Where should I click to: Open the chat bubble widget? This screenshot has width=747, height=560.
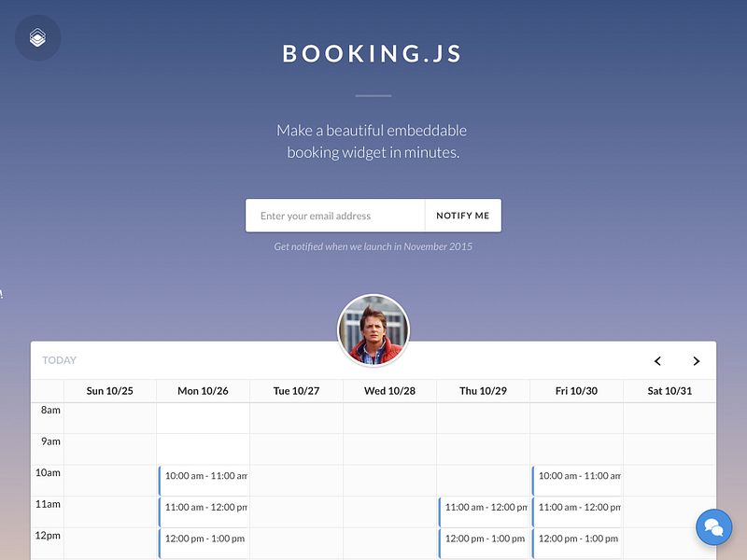click(x=713, y=526)
